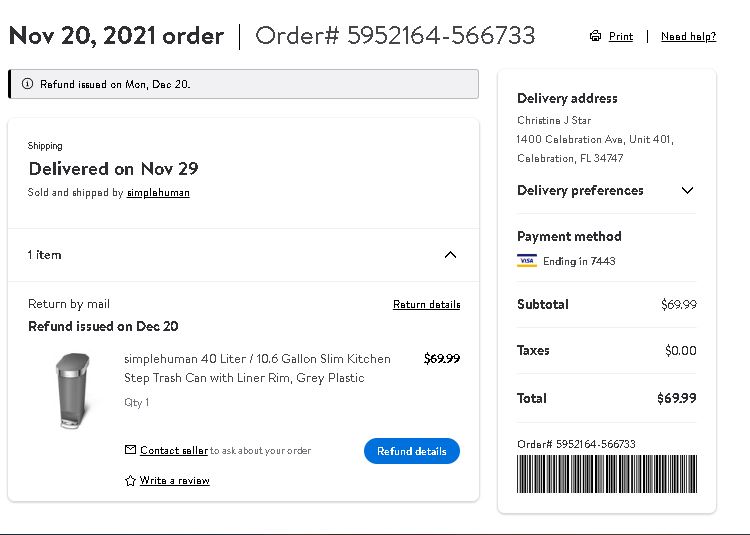Screen dimensions: 750x535
Task: Click the printer icon
Action: pos(596,36)
